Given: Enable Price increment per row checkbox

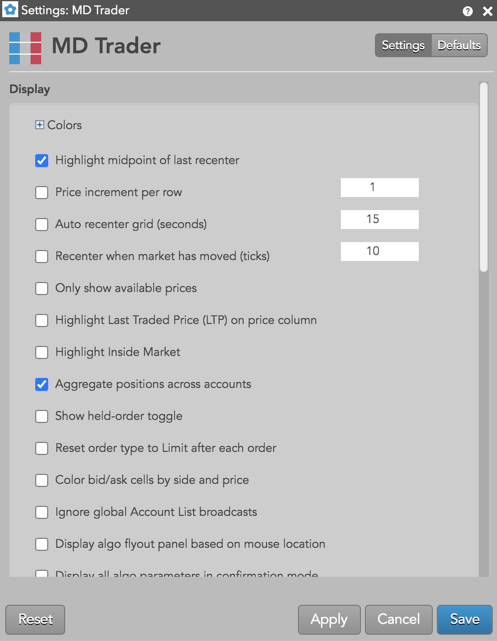Looking at the screenshot, I should pos(42,192).
